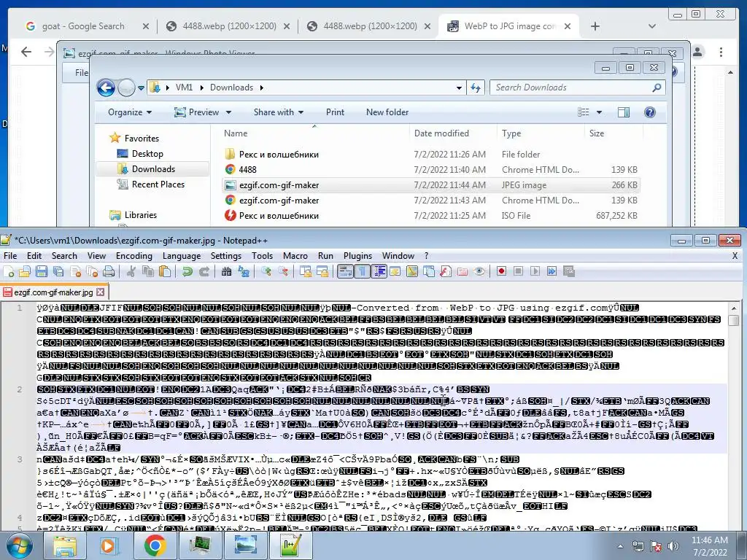The width and height of the screenshot is (747, 560).
Task: Click the Redo arrow in Notepad++ toolbar
Action: tap(204, 271)
